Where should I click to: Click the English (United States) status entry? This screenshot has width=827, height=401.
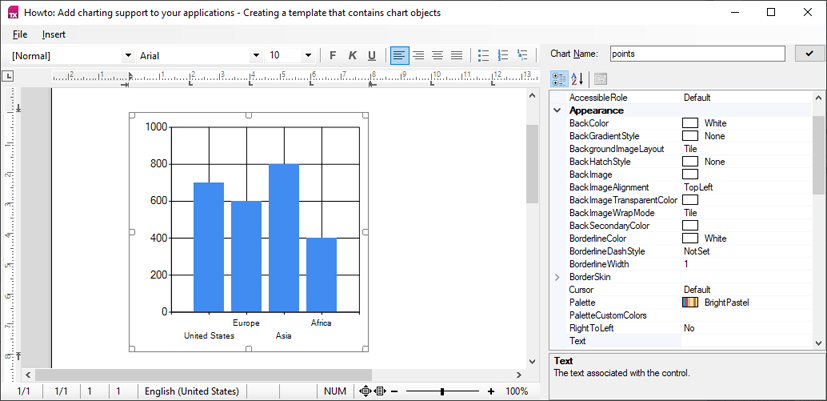[191, 391]
